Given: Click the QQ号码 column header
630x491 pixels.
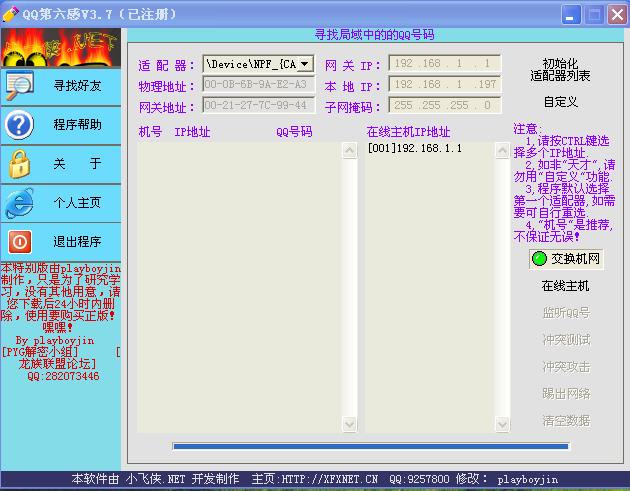Looking at the screenshot, I should 294,131.
